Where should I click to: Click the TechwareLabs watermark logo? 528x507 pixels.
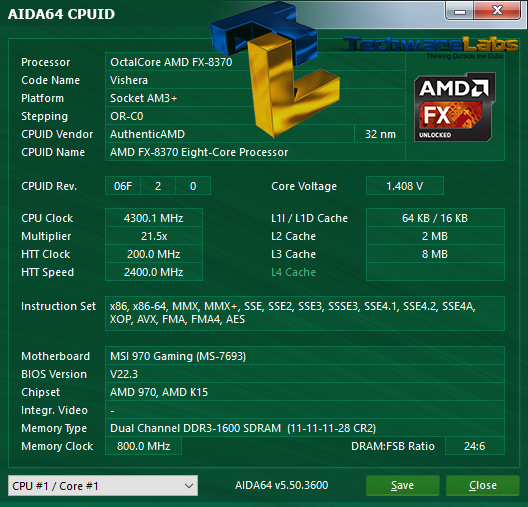(431, 47)
